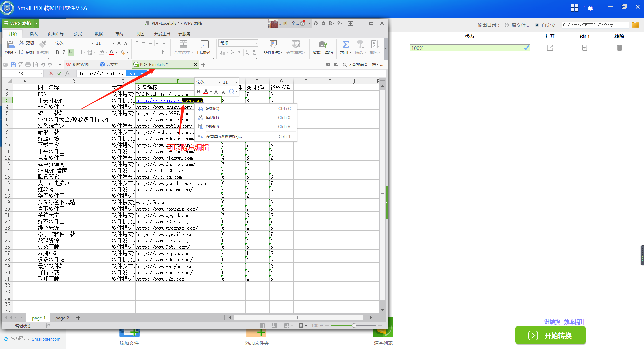644x349 pixels.
Task: Click the 开始转换 green button
Action: 550,335
